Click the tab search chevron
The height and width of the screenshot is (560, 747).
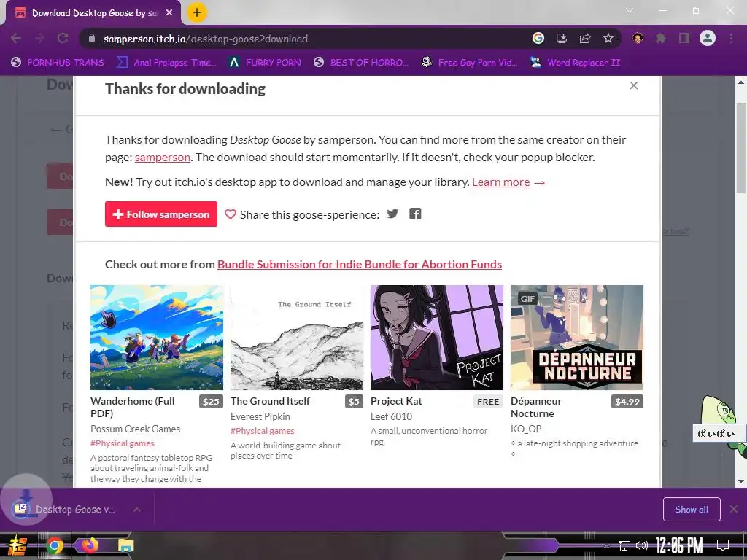pos(630,10)
